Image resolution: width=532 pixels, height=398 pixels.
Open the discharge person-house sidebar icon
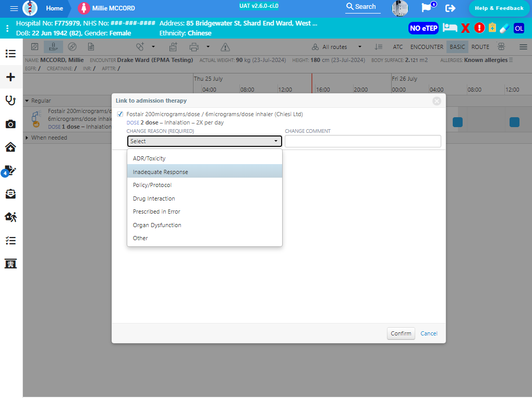pos(10,217)
